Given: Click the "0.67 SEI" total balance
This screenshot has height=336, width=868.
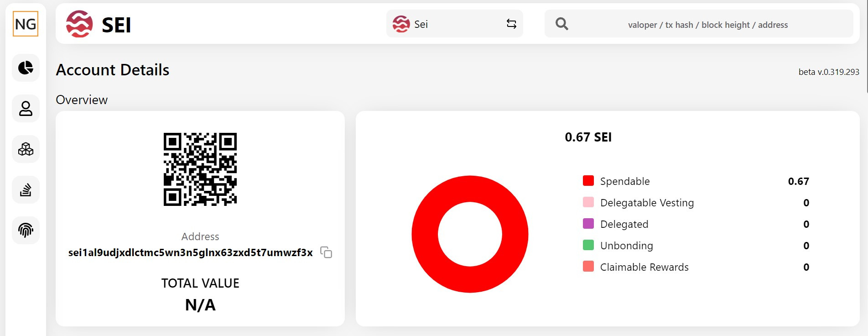Looking at the screenshot, I should (588, 137).
